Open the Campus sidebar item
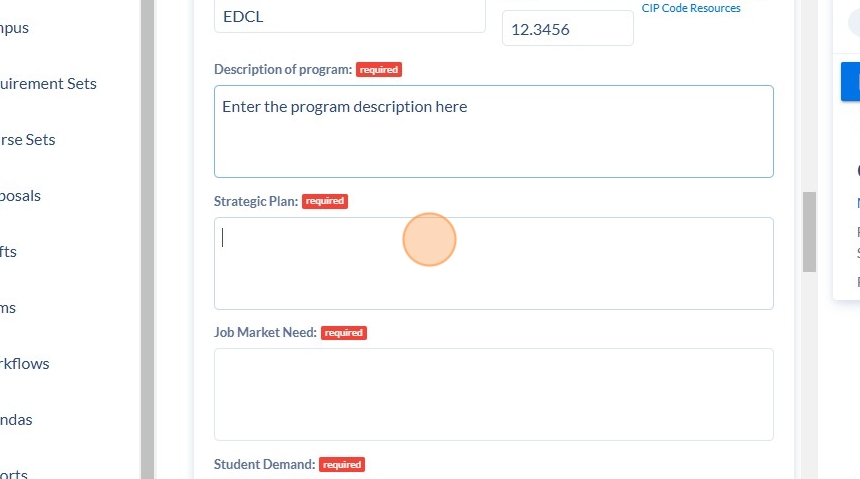This screenshot has width=860, height=479. tap(14, 28)
